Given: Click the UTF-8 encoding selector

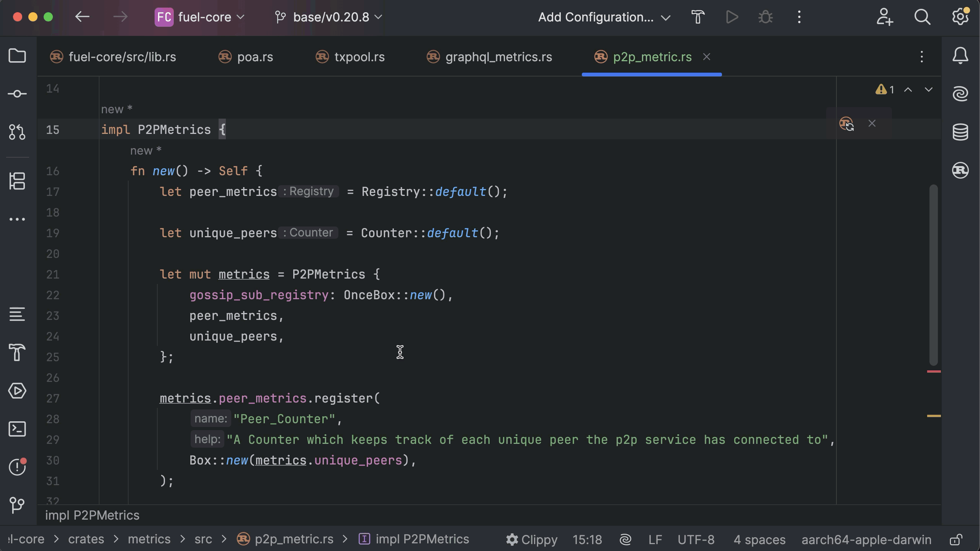Looking at the screenshot, I should (x=696, y=540).
